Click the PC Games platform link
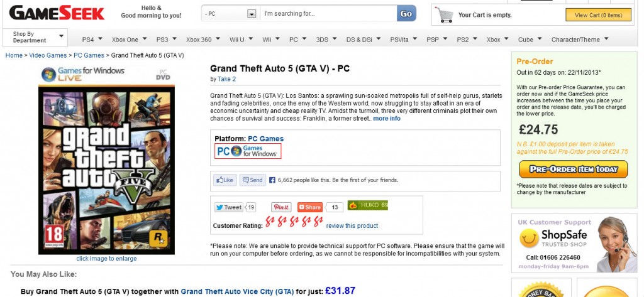 coord(265,139)
